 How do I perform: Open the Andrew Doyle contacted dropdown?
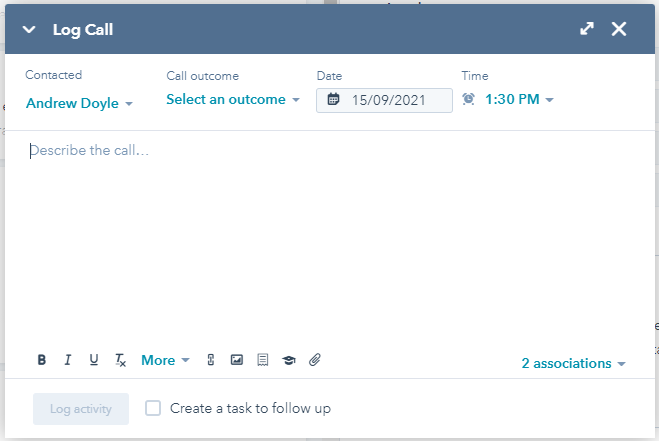coord(79,103)
